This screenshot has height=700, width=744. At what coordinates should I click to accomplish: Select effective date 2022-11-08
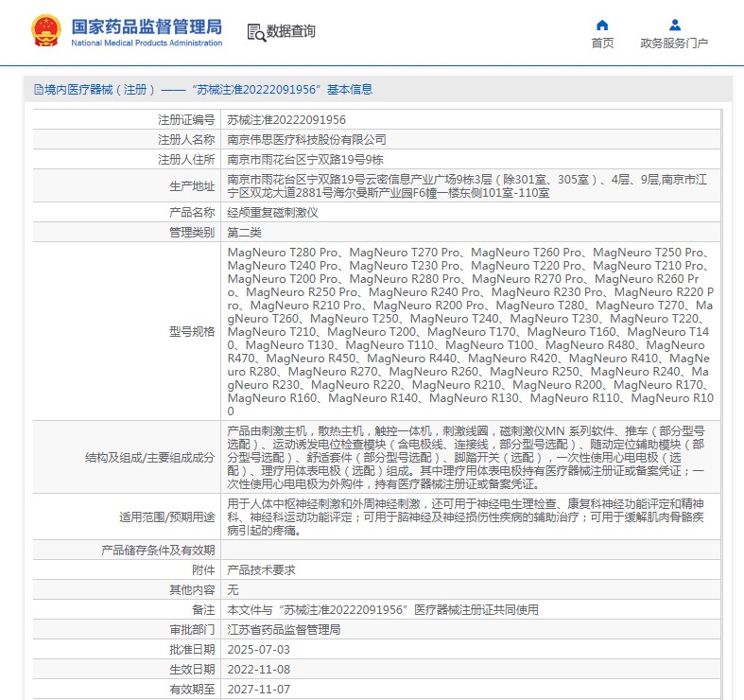259,670
